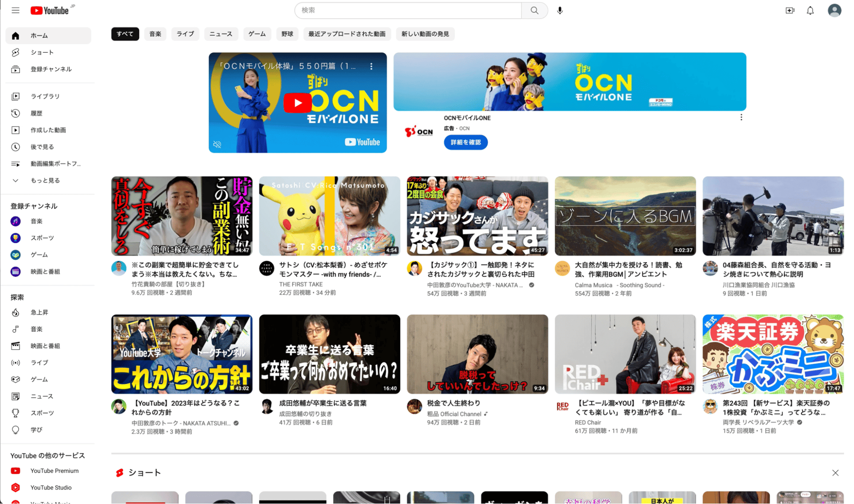Open the watch history (履歴) item
Screen dimensions: 854x504
click(x=36, y=113)
